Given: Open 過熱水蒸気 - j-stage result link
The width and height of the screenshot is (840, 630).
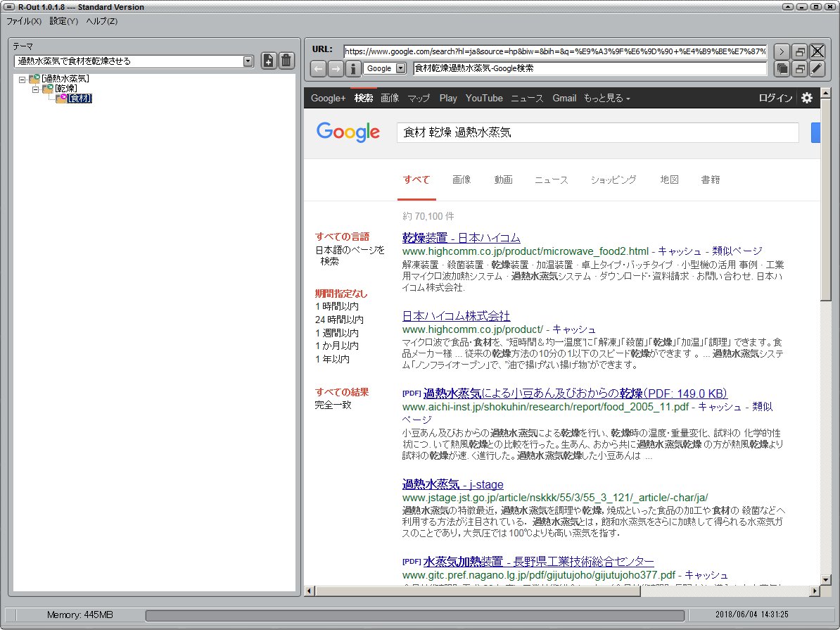Looking at the screenshot, I should 452,484.
